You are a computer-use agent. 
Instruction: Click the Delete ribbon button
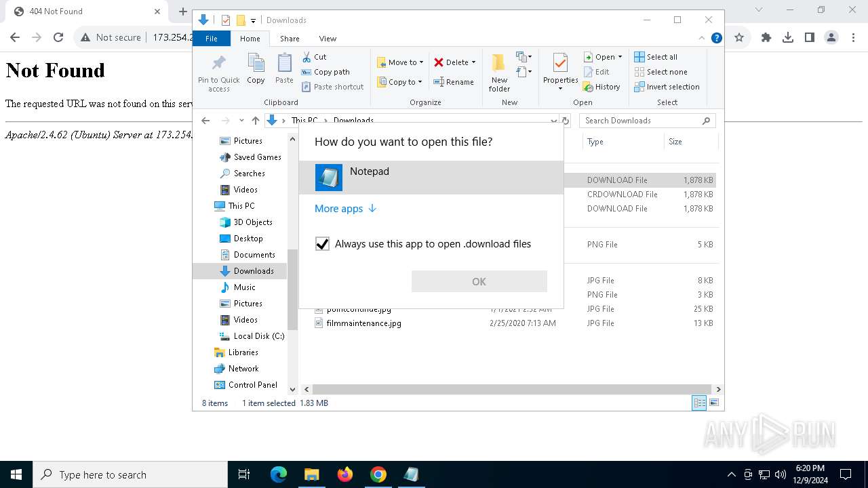[454, 62]
